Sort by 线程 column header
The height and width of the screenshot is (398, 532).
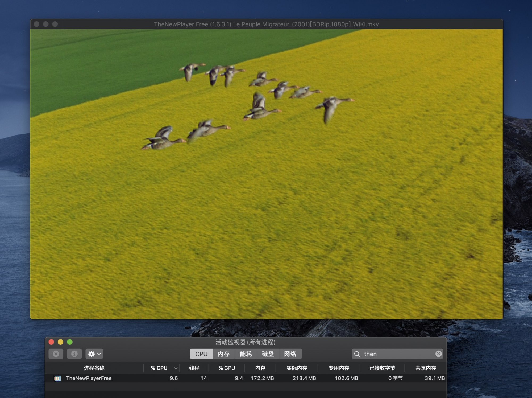tap(194, 368)
